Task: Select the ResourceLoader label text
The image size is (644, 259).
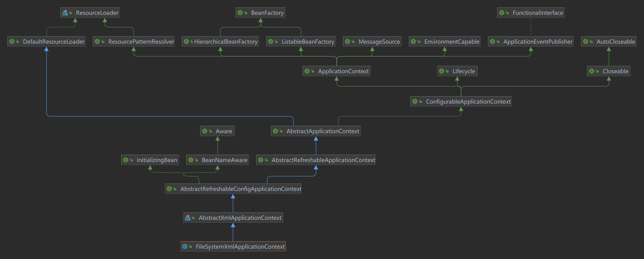Action: [97, 13]
